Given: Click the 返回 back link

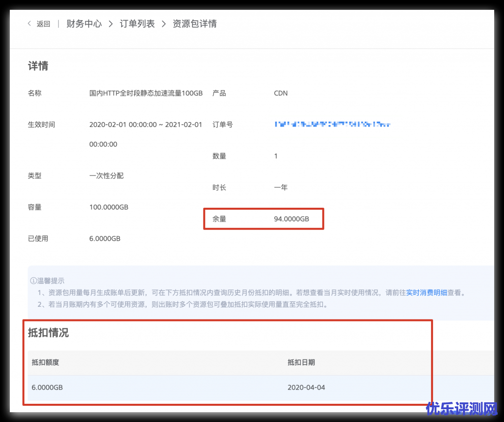Looking at the screenshot, I should point(43,24).
